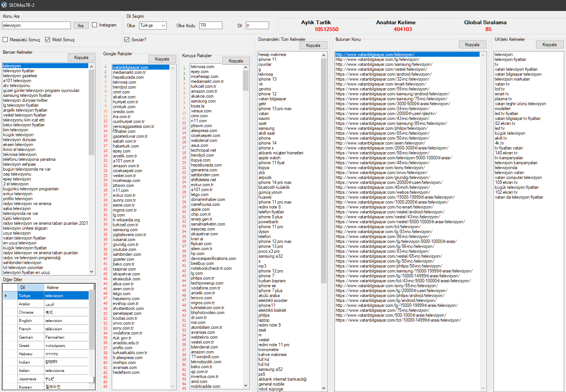Click Kopyala above Google Rakipler list
566x392 pixels.
[x=162, y=59]
